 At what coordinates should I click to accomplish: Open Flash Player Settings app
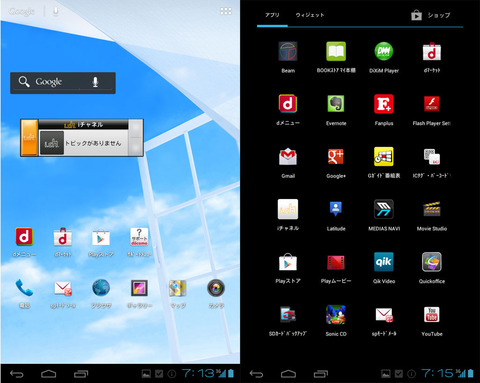click(432, 104)
